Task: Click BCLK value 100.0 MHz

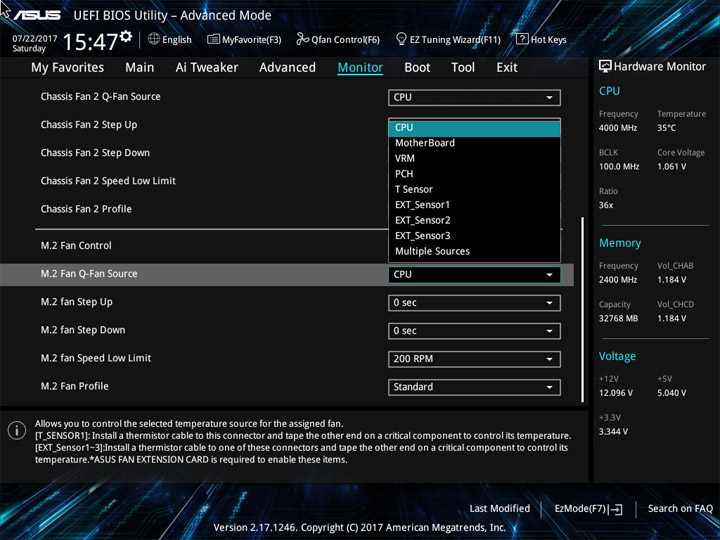Action: click(619, 167)
